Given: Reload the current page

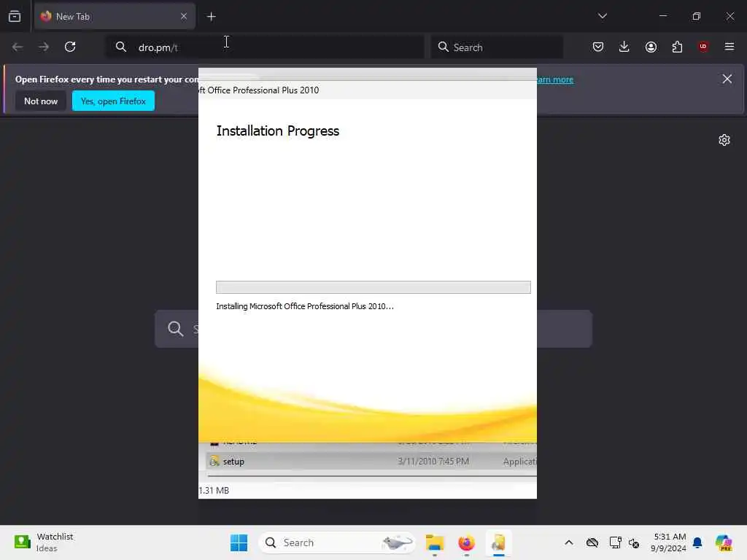Looking at the screenshot, I should click(70, 47).
